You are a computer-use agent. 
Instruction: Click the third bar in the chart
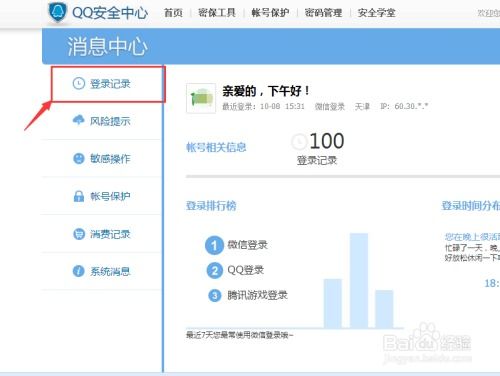(x=384, y=309)
